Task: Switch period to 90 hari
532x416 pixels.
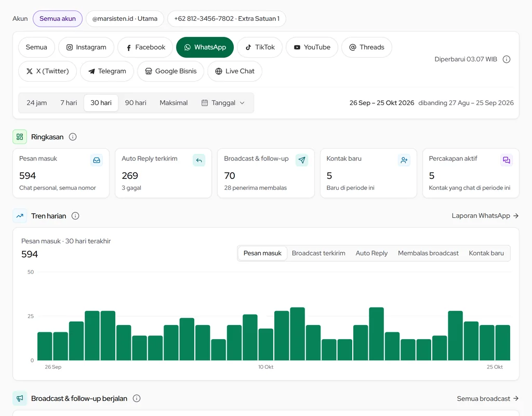Action: [136, 103]
